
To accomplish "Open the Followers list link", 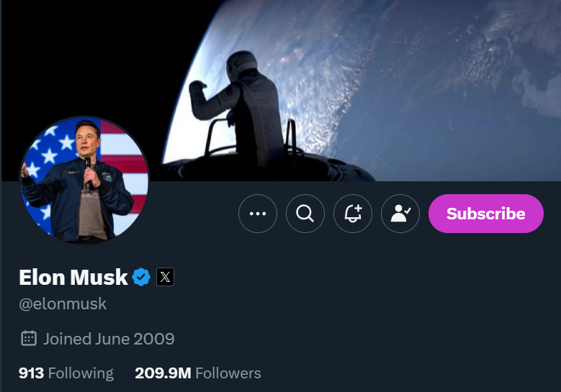I will (x=228, y=373).
